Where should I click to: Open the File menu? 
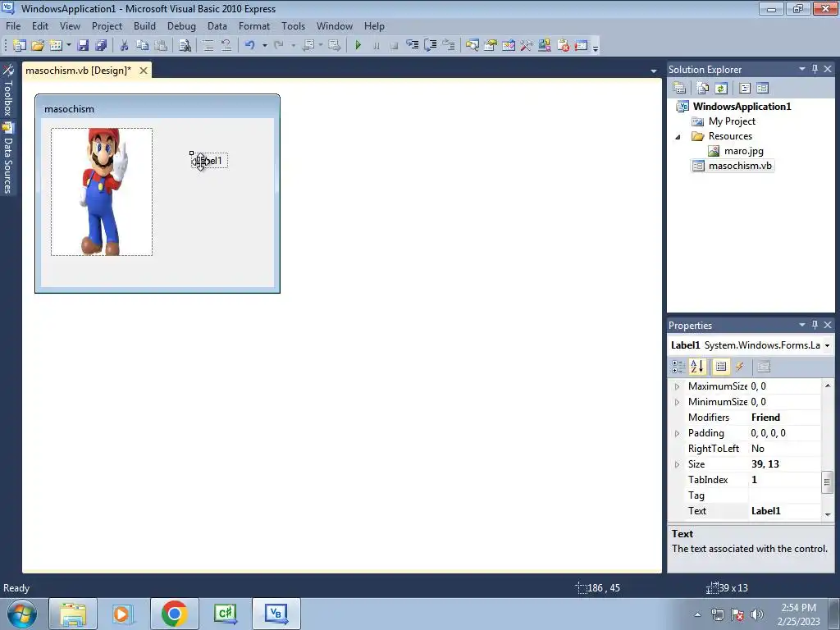[13, 25]
